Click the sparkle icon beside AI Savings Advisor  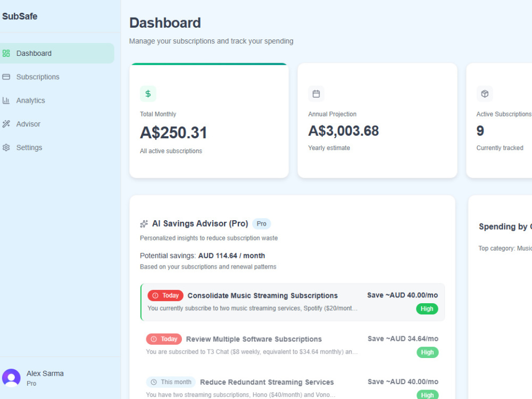coord(144,224)
